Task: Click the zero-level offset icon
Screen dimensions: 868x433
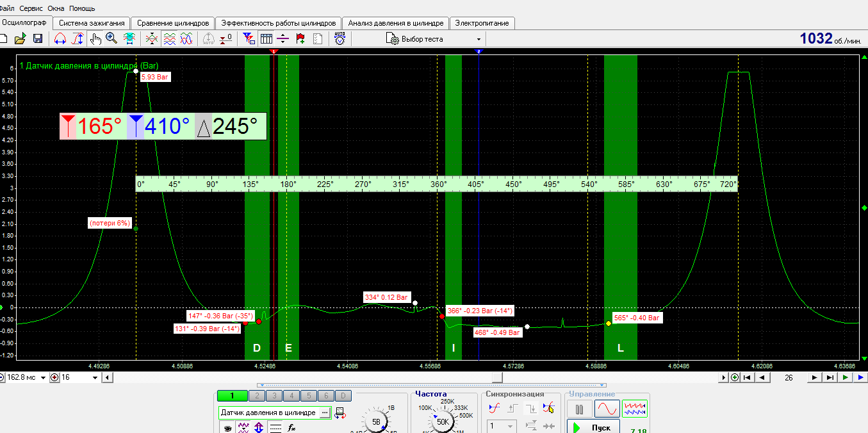Action: 225,38
